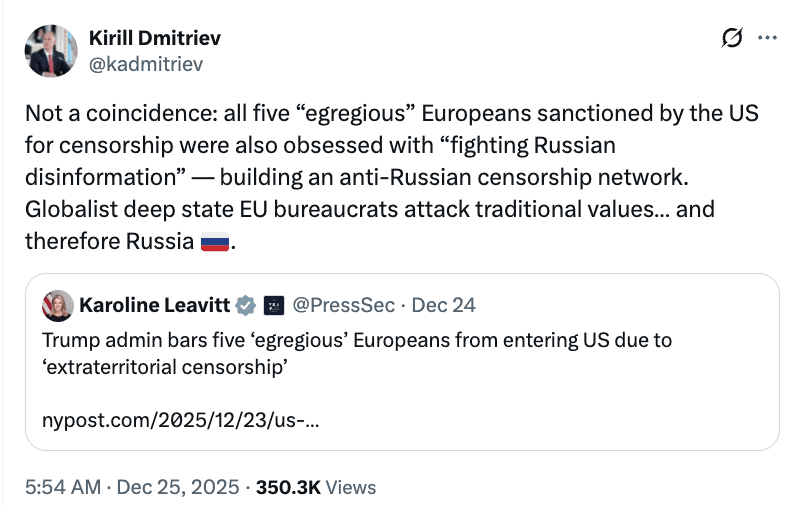Click the quoted post headline about Trump admin
Image resolution: width=800 pixels, height=508 pixels.
pyautogui.click(x=356, y=340)
